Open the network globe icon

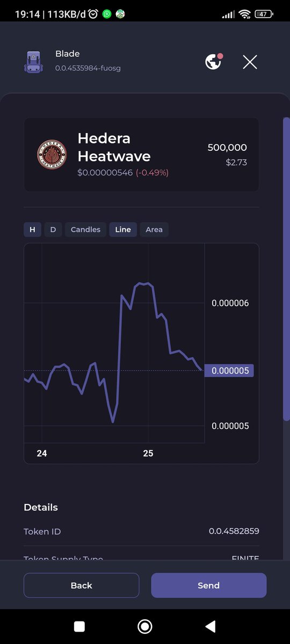[214, 61]
